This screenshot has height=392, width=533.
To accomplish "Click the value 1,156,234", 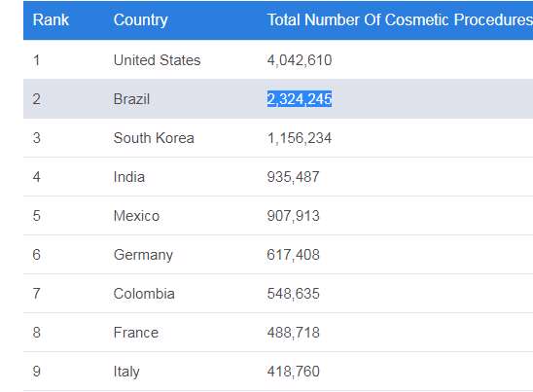I will (x=300, y=138).
